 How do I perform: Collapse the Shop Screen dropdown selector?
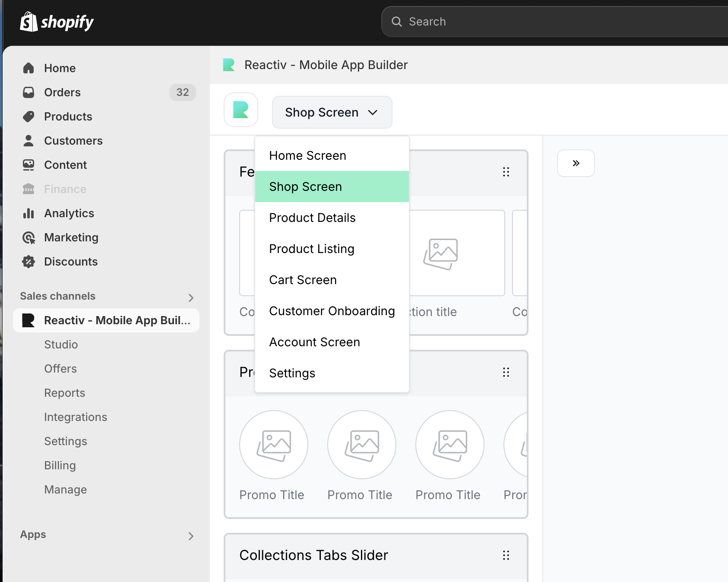(x=332, y=112)
